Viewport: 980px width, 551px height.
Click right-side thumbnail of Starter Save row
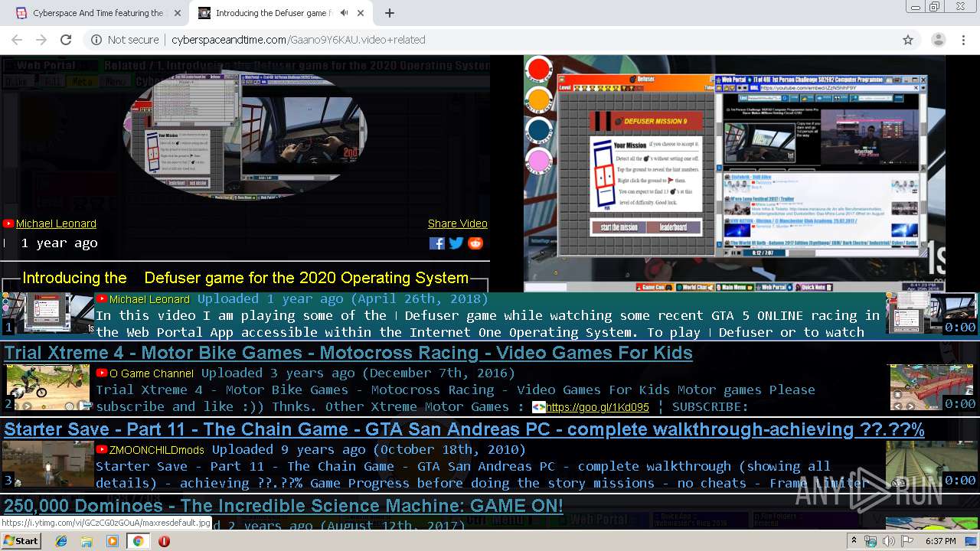[931, 464]
